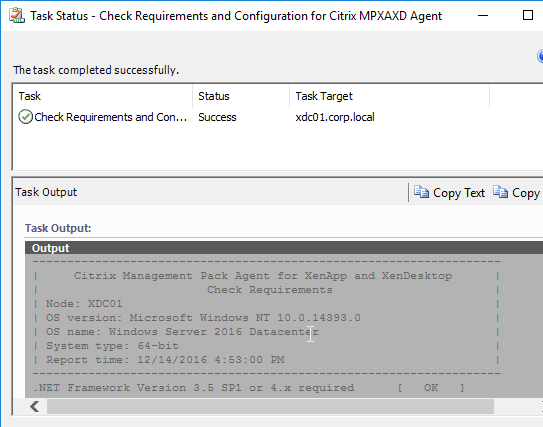
Task: Click the Windows Server 2016 Datacenter line
Action: pos(182,331)
